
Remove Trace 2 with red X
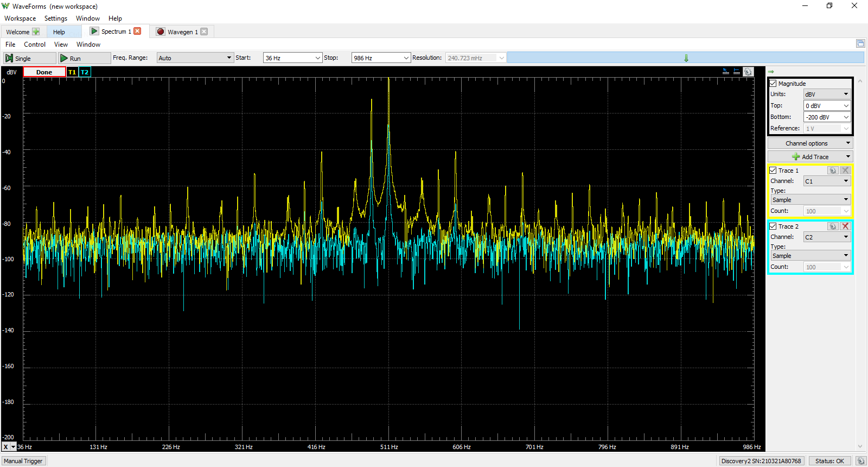(845, 226)
